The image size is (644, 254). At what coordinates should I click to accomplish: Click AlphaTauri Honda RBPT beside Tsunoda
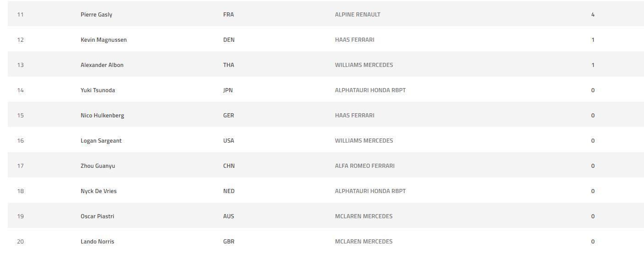click(x=370, y=90)
